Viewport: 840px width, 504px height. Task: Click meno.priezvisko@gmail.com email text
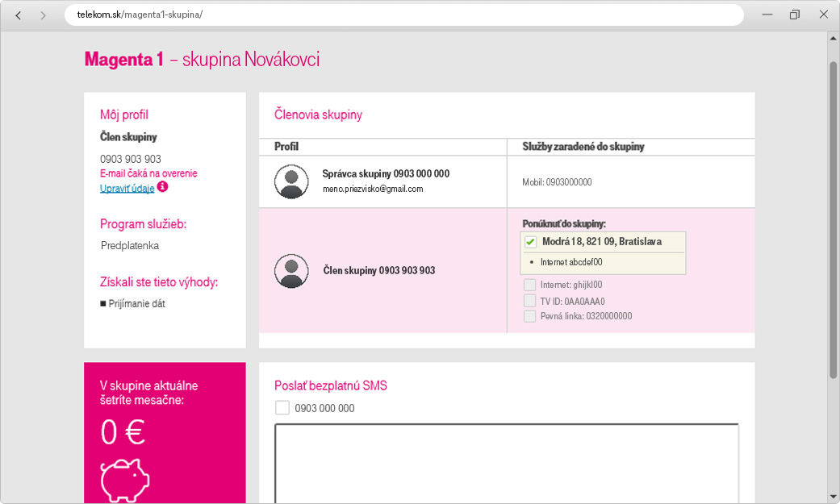pos(373,189)
